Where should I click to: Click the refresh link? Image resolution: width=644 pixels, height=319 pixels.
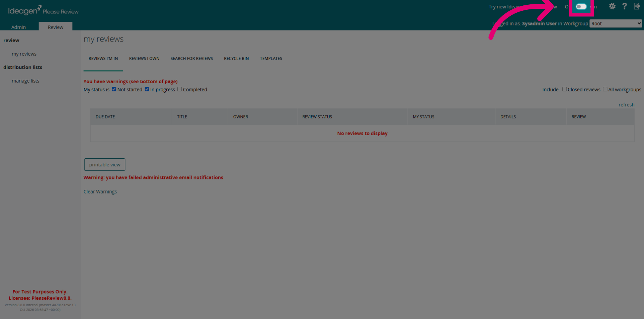[x=627, y=105]
